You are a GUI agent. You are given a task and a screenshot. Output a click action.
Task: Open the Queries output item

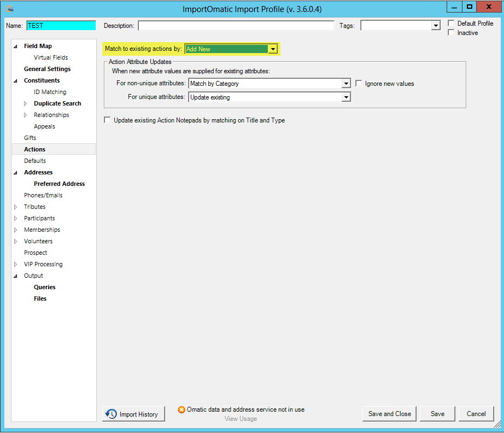(x=45, y=287)
